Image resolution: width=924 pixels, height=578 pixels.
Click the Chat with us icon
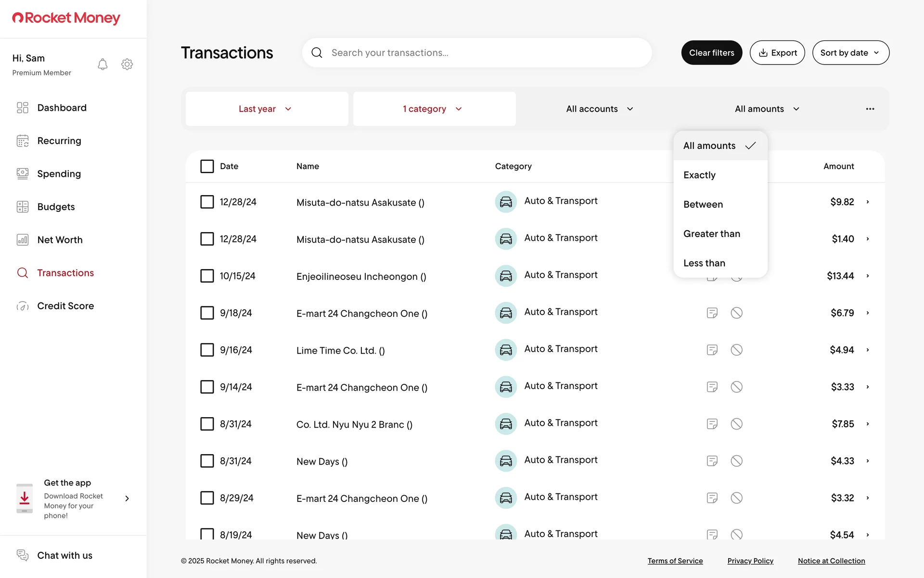click(x=23, y=555)
